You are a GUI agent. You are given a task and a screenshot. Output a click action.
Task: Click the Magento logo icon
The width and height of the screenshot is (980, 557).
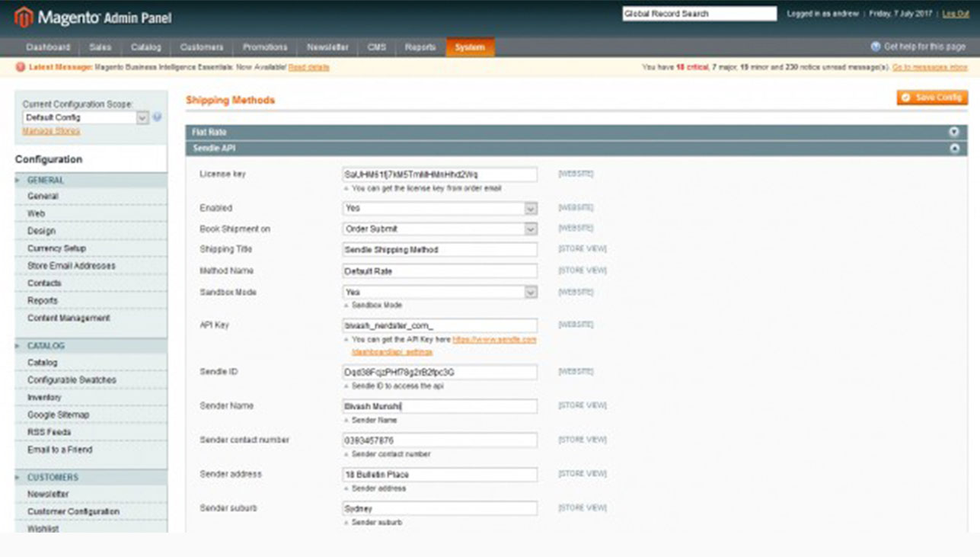pos(24,17)
